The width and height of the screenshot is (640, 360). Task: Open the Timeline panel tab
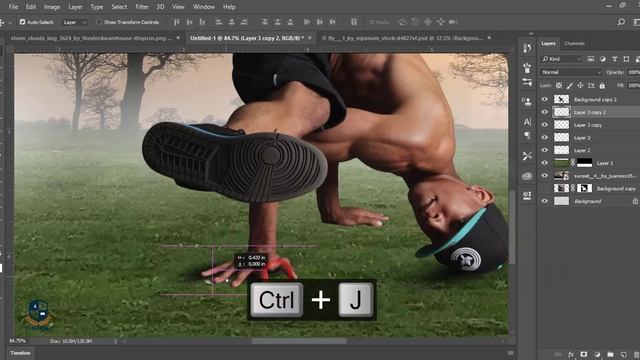click(x=20, y=353)
